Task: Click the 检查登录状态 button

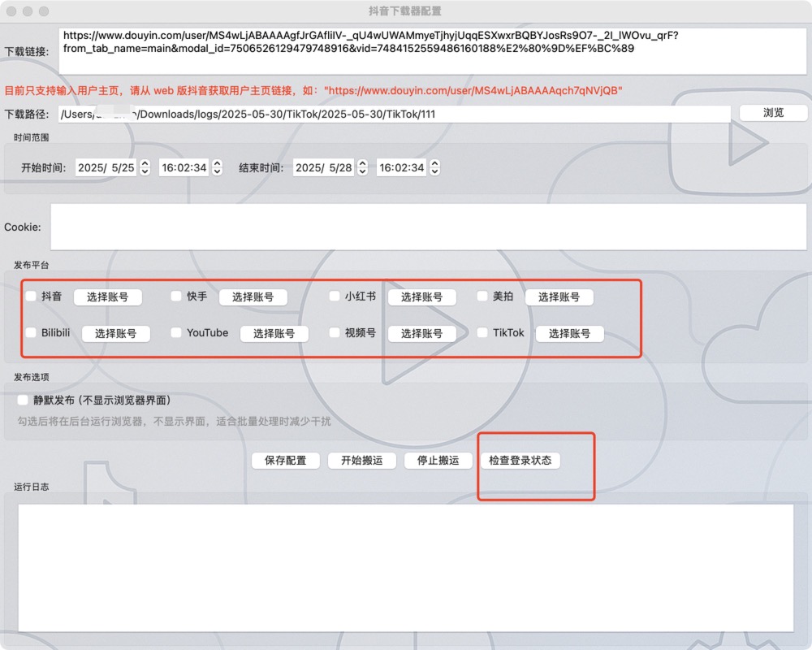Action: [520, 460]
